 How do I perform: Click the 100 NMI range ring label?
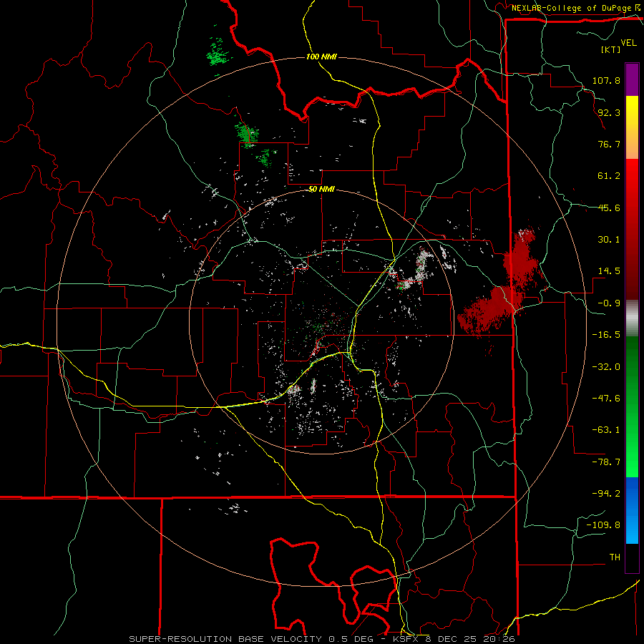[x=321, y=57]
